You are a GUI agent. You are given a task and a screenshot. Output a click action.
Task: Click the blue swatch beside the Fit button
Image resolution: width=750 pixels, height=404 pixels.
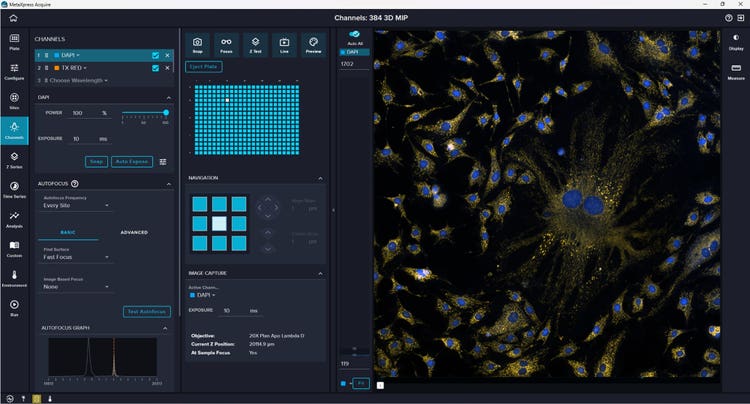pyautogui.click(x=343, y=383)
